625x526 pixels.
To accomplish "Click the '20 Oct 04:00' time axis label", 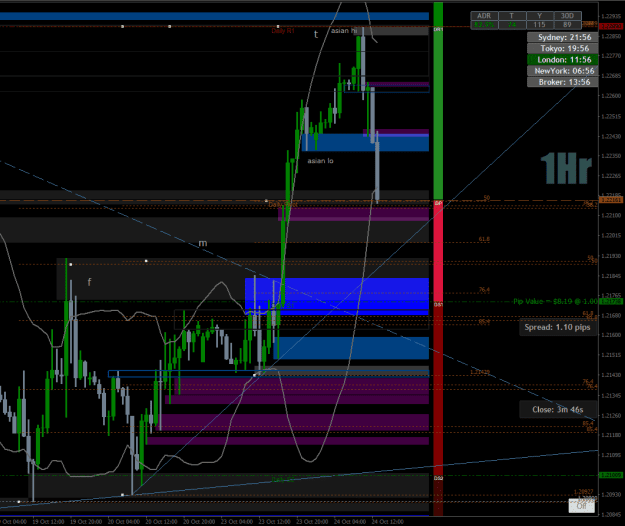I will point(124,521).
